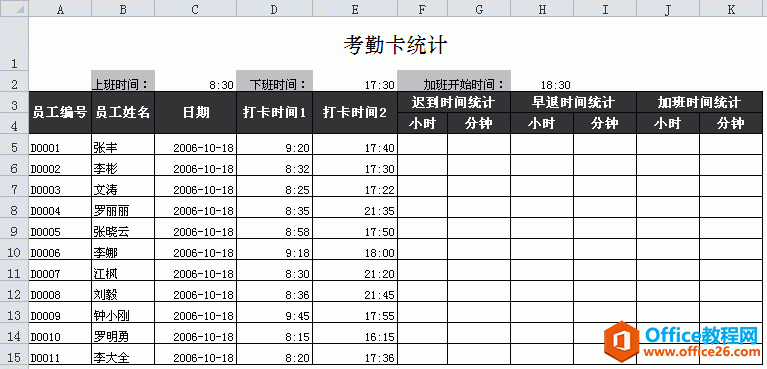This screenshot has width=767, height=369.
Task: Select row 1 header
Action: click(x=14, y=44)
